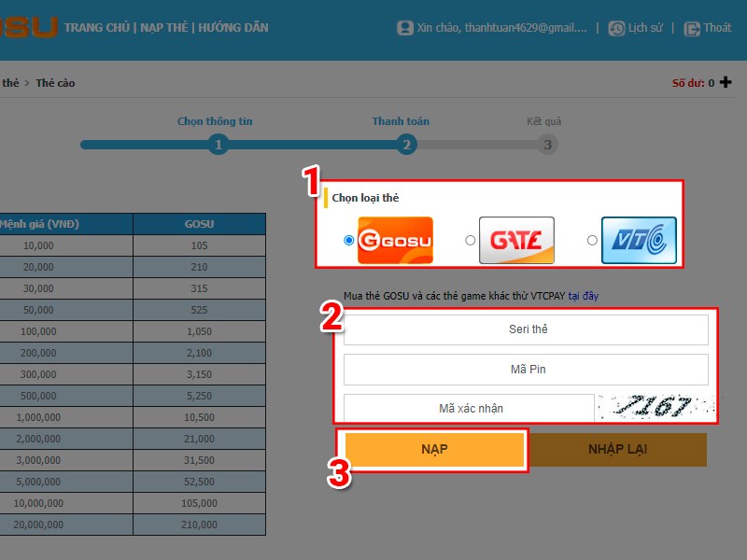Click the captcha image 7167
747x560 pixels.
pyautogui.click(x=656, y=407)
